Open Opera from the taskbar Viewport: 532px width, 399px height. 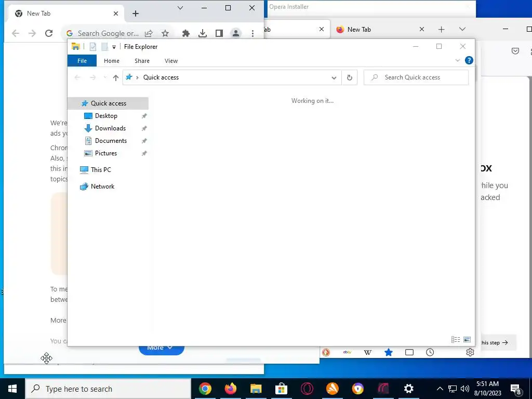[307, 389]
